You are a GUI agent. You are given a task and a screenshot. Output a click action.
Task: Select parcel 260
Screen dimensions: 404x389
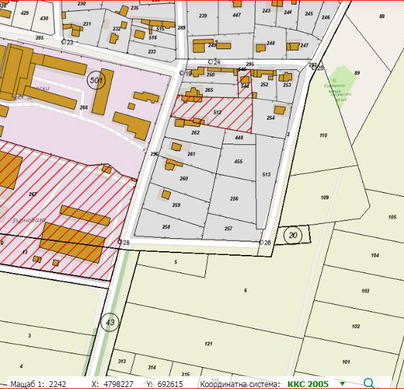[x=184, y=179]
